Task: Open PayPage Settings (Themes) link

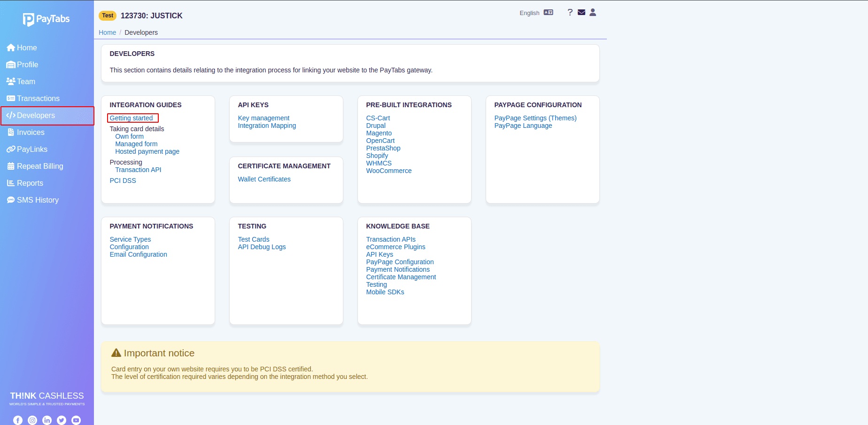Action: [535, 118]
